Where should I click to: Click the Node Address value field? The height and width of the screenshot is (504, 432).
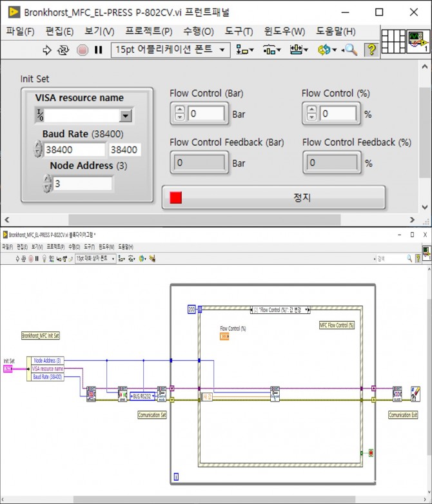(x=83, y=184)
